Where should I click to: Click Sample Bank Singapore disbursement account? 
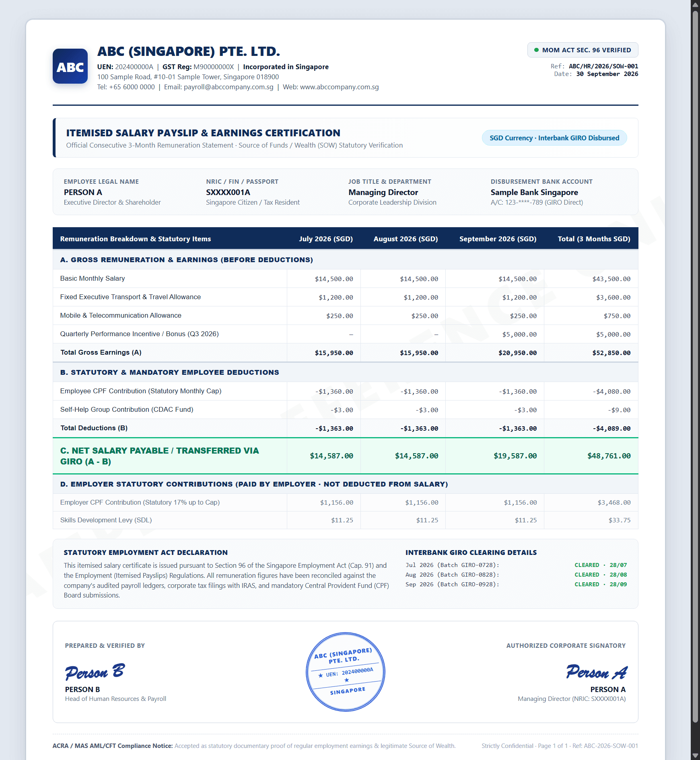(534, 192)
